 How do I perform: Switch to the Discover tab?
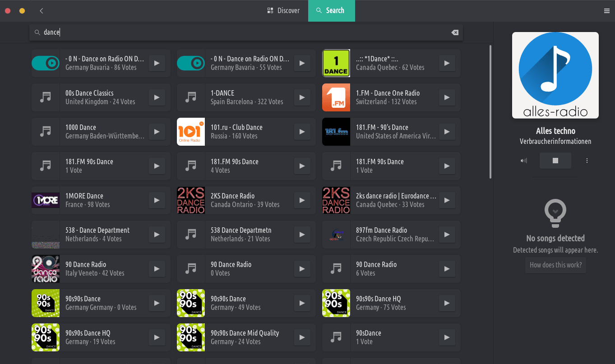pos(283,11)
